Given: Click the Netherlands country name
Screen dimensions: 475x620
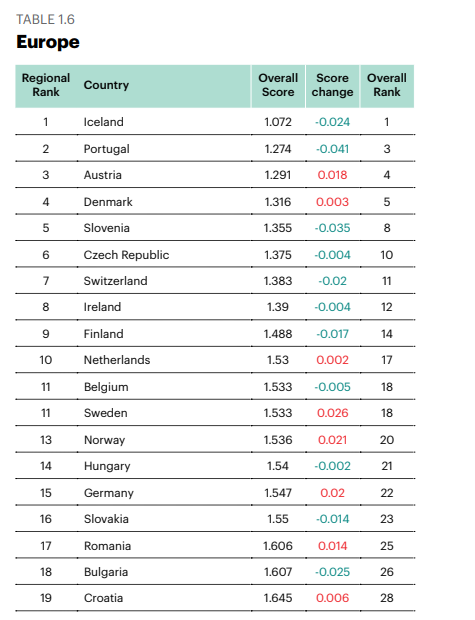Looking at the screenshot, I should [x=117, y=360].
